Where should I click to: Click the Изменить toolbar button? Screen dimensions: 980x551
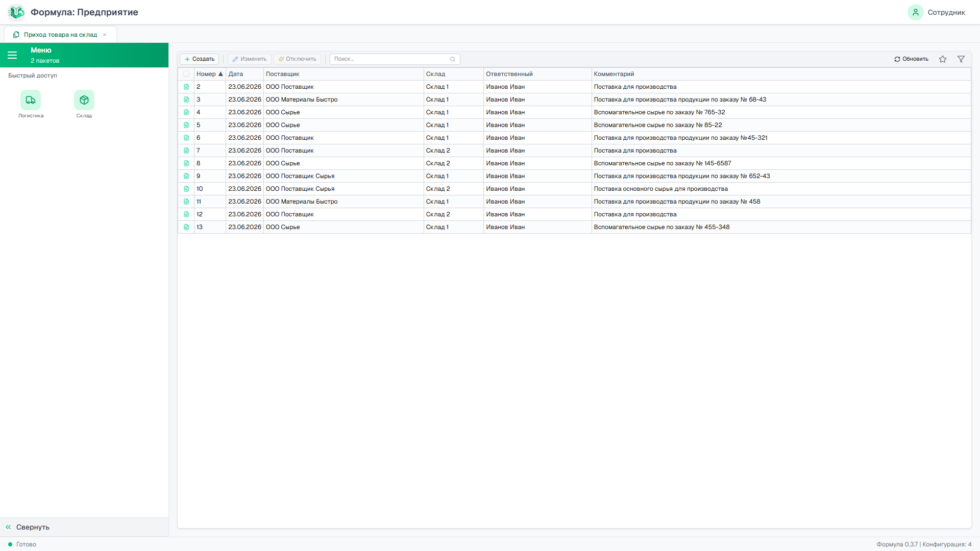(249, 59)
